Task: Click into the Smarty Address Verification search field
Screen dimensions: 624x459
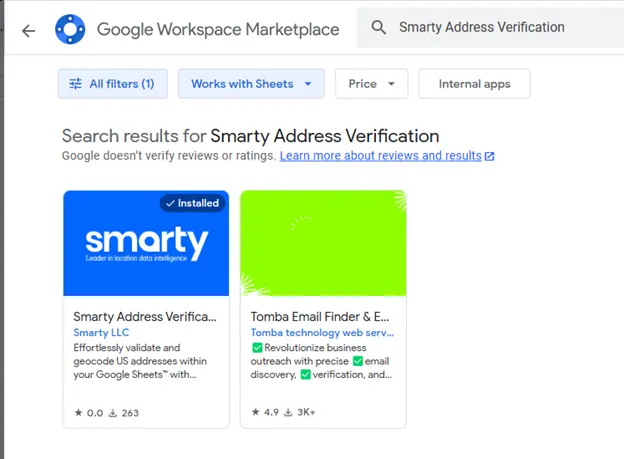Action: tap(490, 28)
